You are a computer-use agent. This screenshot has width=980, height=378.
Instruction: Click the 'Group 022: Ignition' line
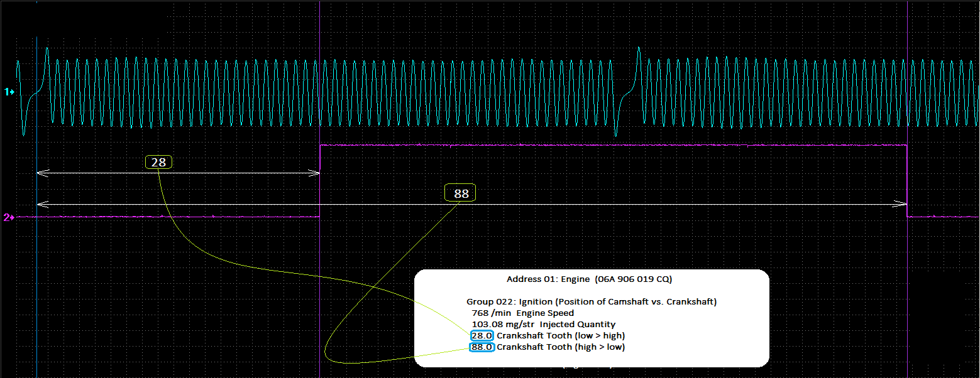592,301
